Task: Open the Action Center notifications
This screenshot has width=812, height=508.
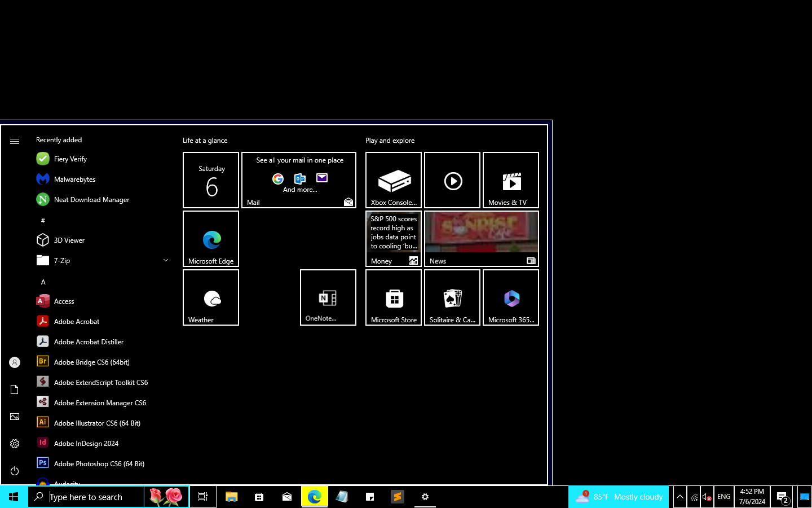Action: [782, 497]
